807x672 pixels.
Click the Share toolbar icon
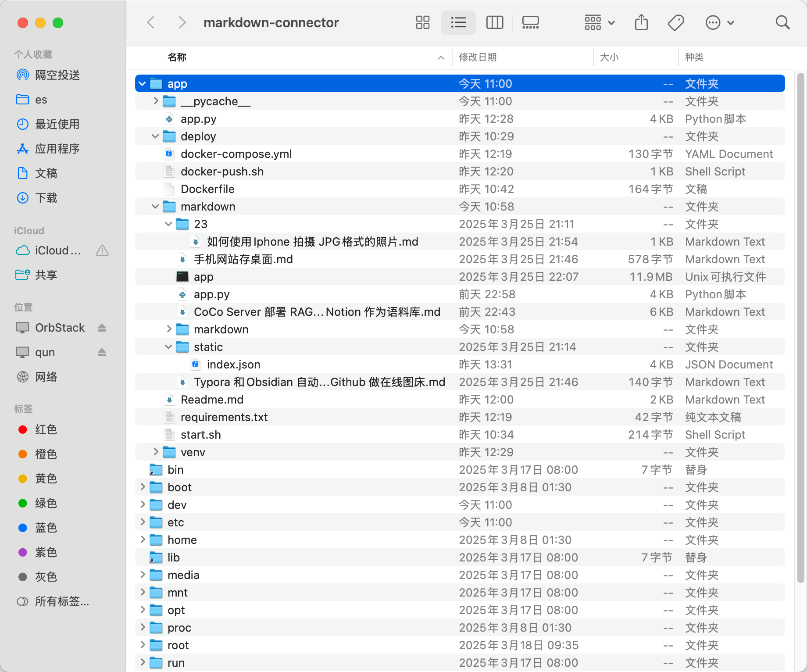click(x=641, y=22)
